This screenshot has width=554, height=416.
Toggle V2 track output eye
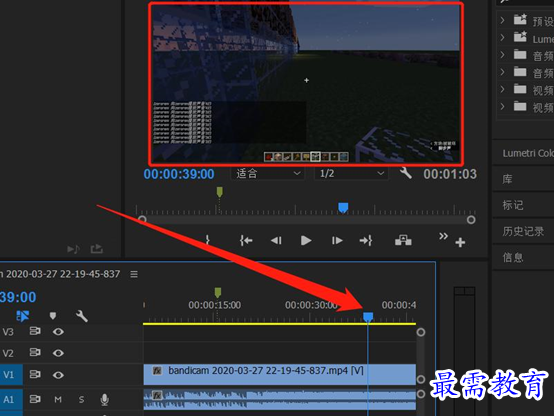58,353
